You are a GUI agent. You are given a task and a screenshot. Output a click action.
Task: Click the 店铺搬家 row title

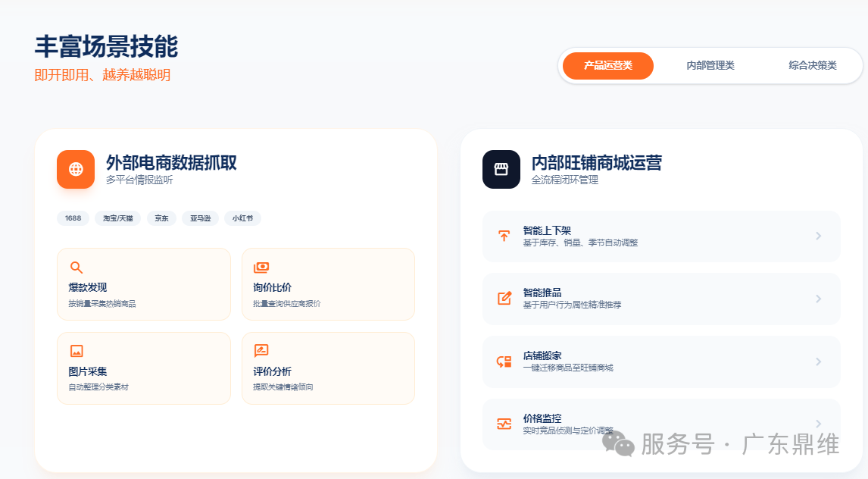coord(542,355)
